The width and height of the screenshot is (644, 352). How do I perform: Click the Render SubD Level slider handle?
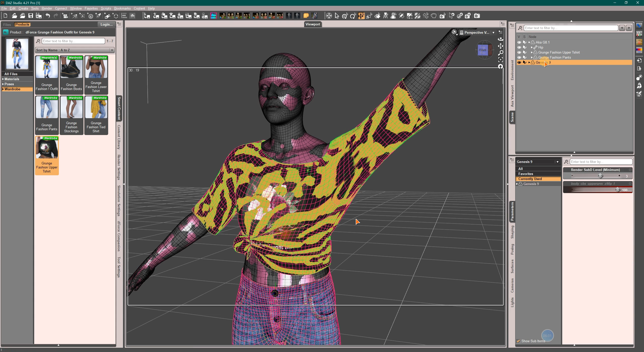coord(600,176)
